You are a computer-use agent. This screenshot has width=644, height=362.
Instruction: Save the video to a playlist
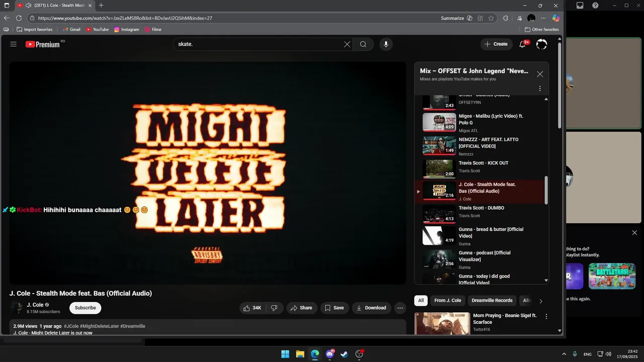334,308
